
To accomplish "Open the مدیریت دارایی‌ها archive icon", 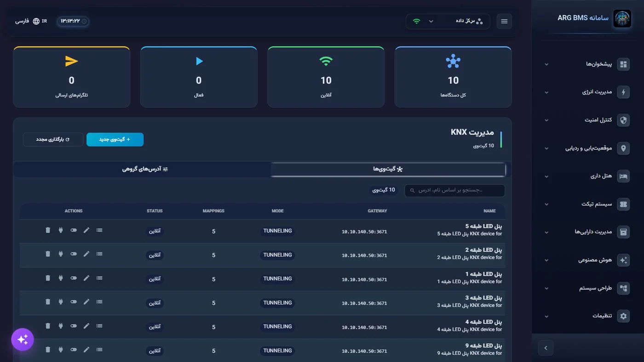I will coord(623,232).
